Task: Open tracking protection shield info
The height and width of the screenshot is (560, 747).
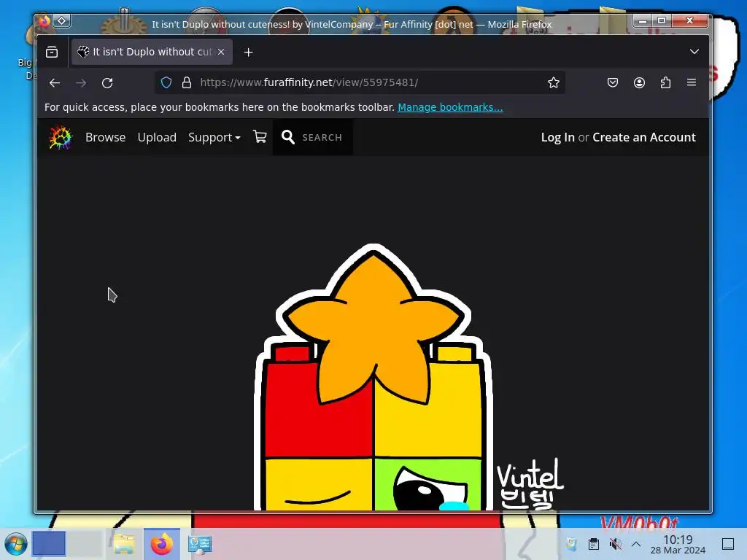Action: tap(166, 83)
